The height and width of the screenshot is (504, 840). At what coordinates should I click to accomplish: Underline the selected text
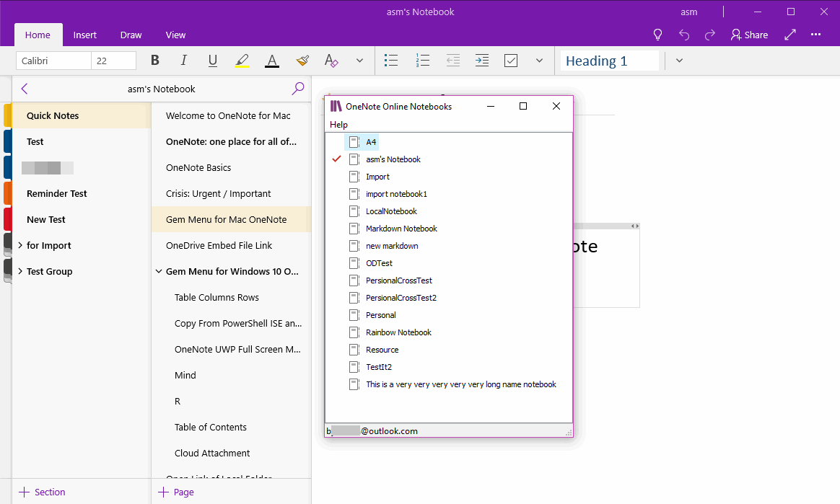(x=213, y=61)
